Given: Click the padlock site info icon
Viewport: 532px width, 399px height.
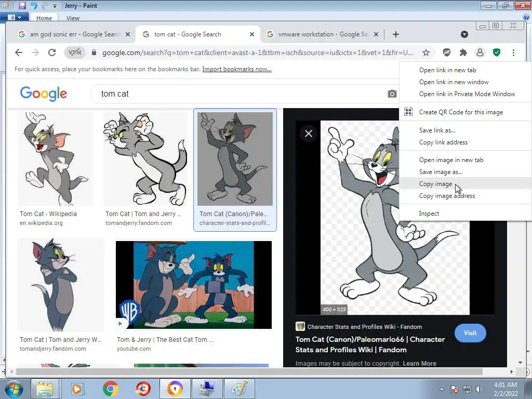Looking at the screenshot, I should coord(94,52).
